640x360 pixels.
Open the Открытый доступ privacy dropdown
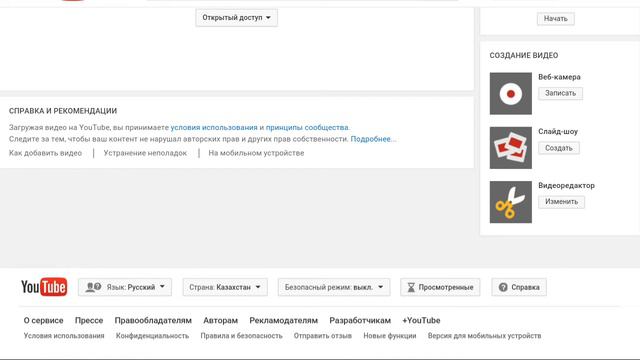pos(237,18)
